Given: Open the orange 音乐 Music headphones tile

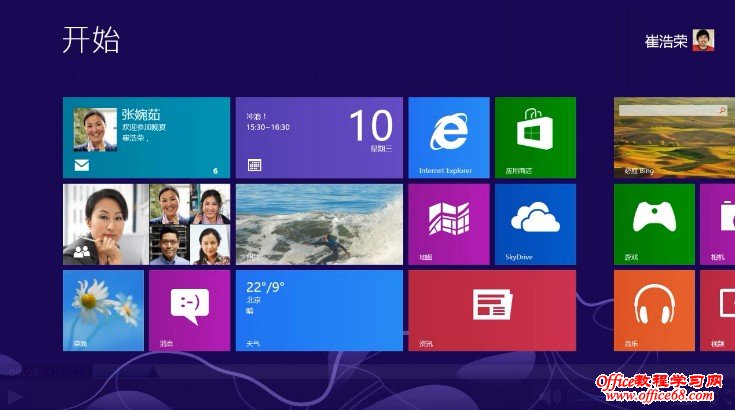Looking at the screenshot, I should 654,310.
